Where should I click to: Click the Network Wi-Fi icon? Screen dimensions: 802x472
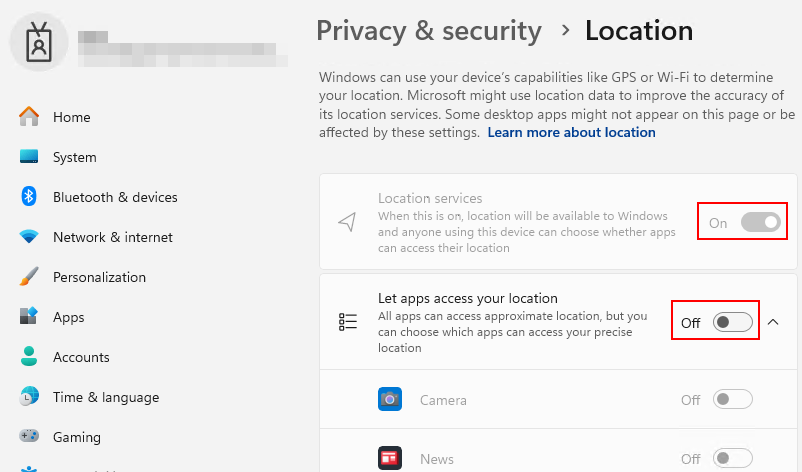29,237
